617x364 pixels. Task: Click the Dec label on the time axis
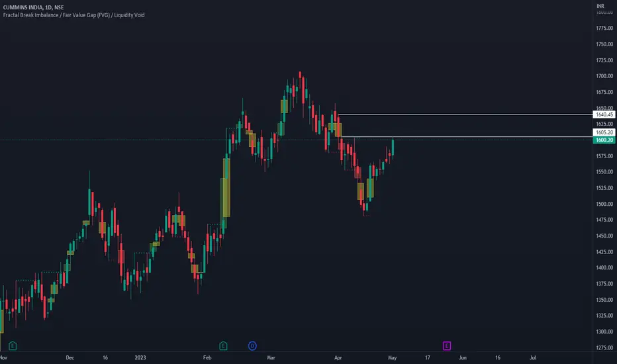tap(70, 357)
